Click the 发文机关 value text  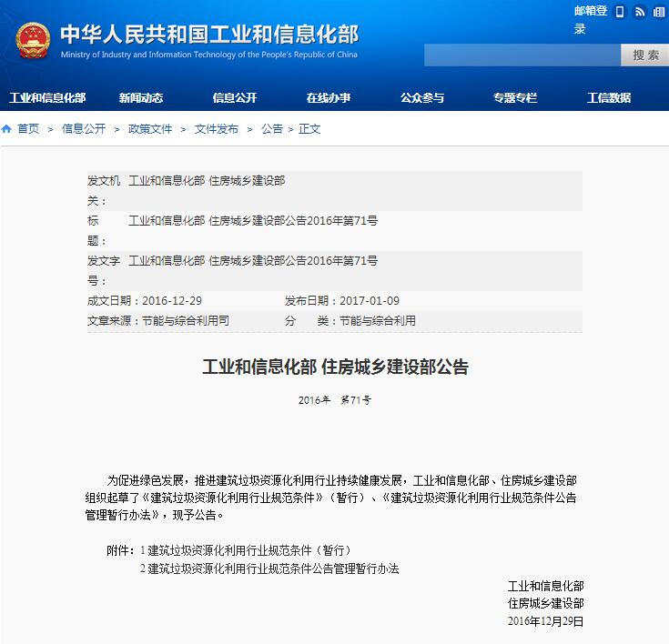point(207,180)
